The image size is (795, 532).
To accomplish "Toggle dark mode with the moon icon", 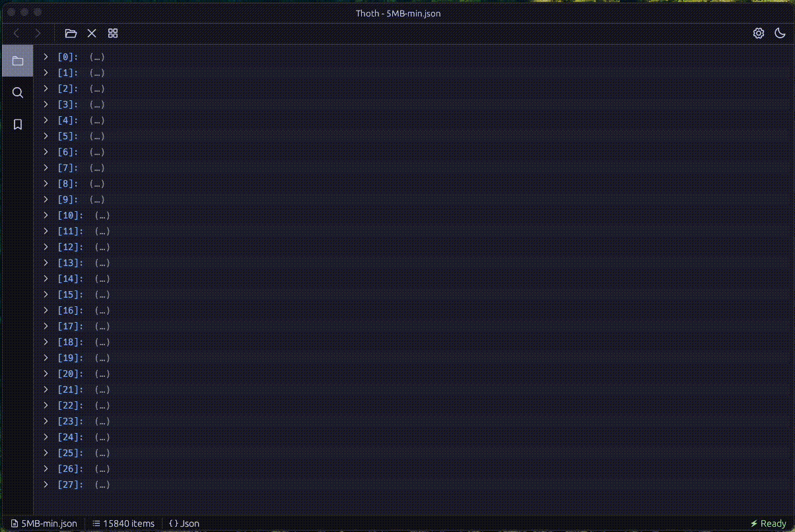I will click(x=780, y=33).
